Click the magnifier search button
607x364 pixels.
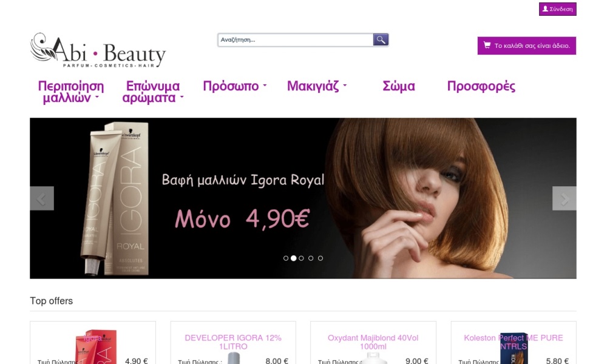point(381,39)
